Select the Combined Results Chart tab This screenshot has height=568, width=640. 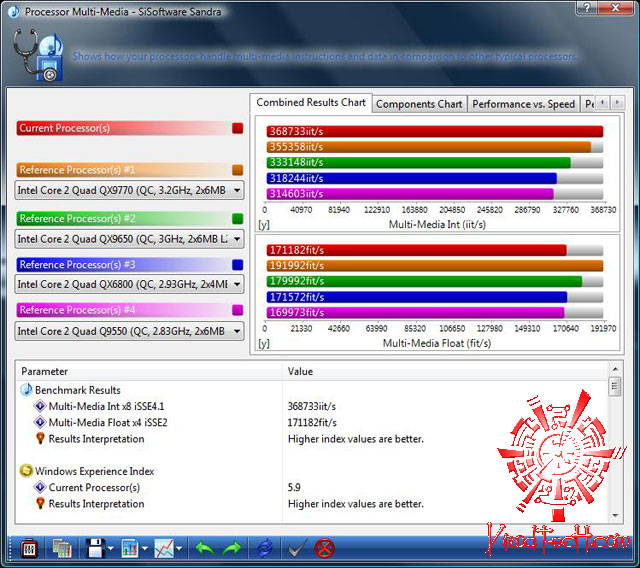(311, 102)
